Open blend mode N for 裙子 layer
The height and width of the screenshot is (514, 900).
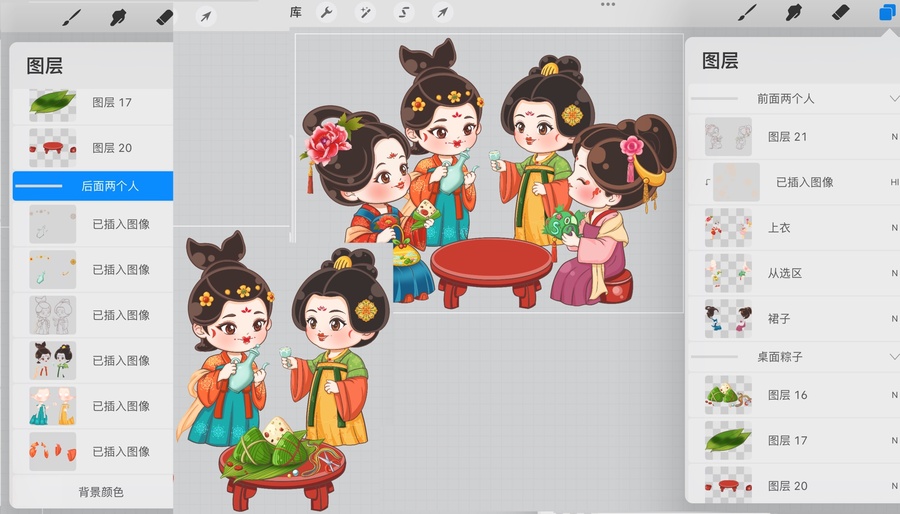894,318
